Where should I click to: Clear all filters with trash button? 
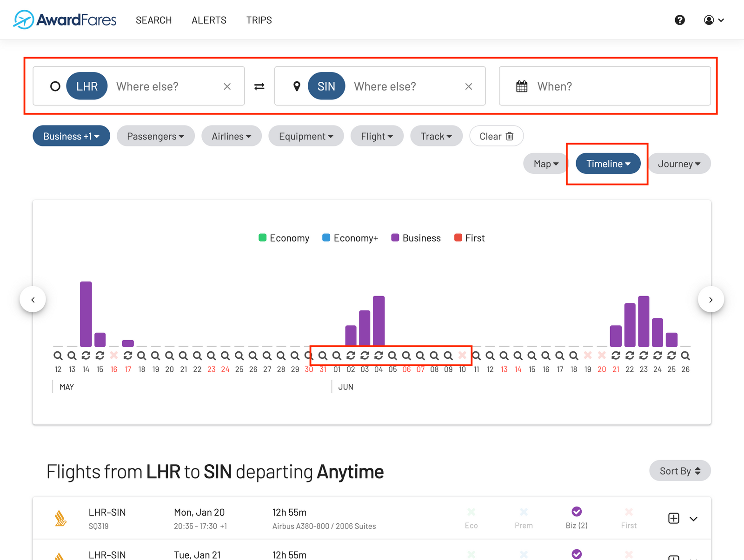pos(496,136)
